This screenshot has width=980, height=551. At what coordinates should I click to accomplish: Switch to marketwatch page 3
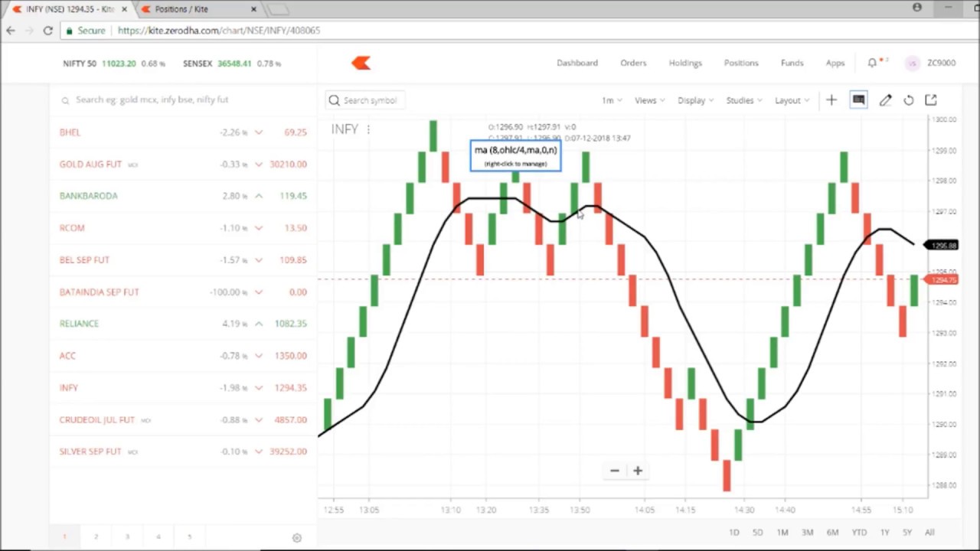coord(127,537)
